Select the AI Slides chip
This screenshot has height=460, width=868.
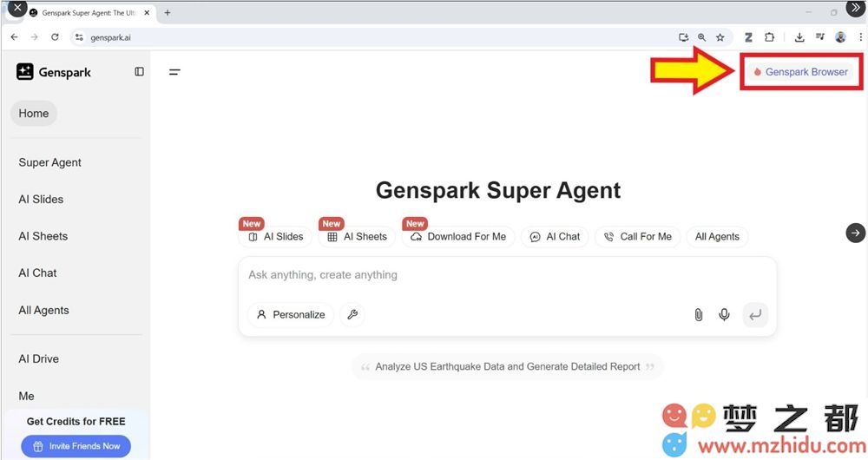276,237
